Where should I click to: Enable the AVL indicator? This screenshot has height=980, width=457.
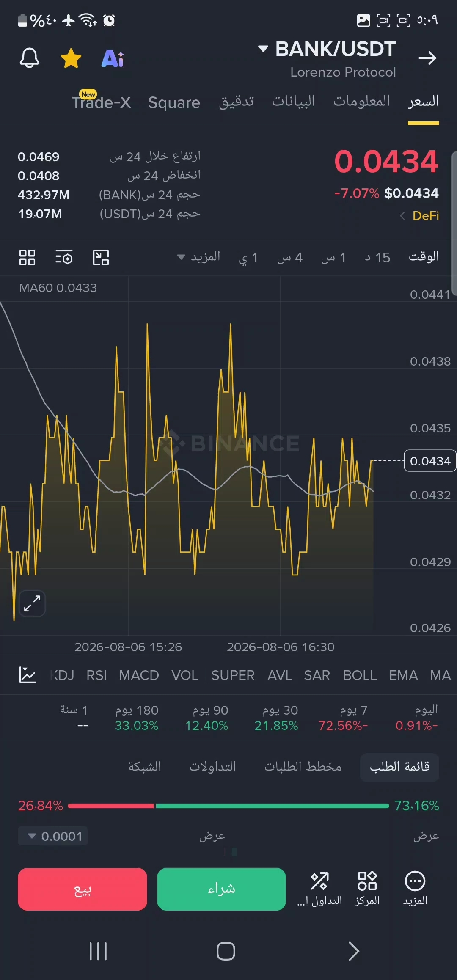pos(280,675)
